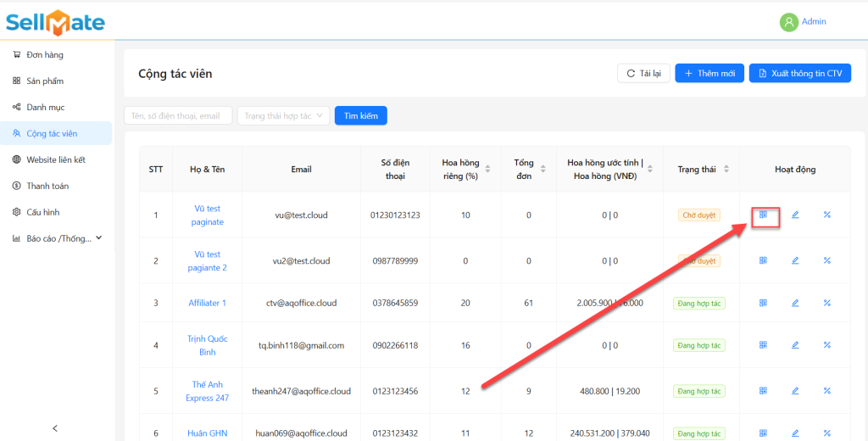Screen dimensions: 868x441
Task: Click the Admin user avatar icon
Action: coord(789,22)
